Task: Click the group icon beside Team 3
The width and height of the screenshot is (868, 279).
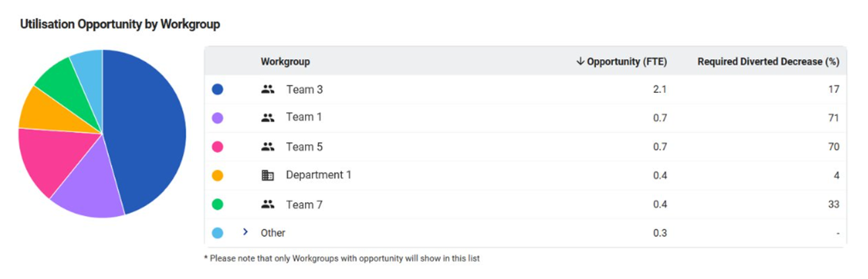Action: tap(268, 89)
